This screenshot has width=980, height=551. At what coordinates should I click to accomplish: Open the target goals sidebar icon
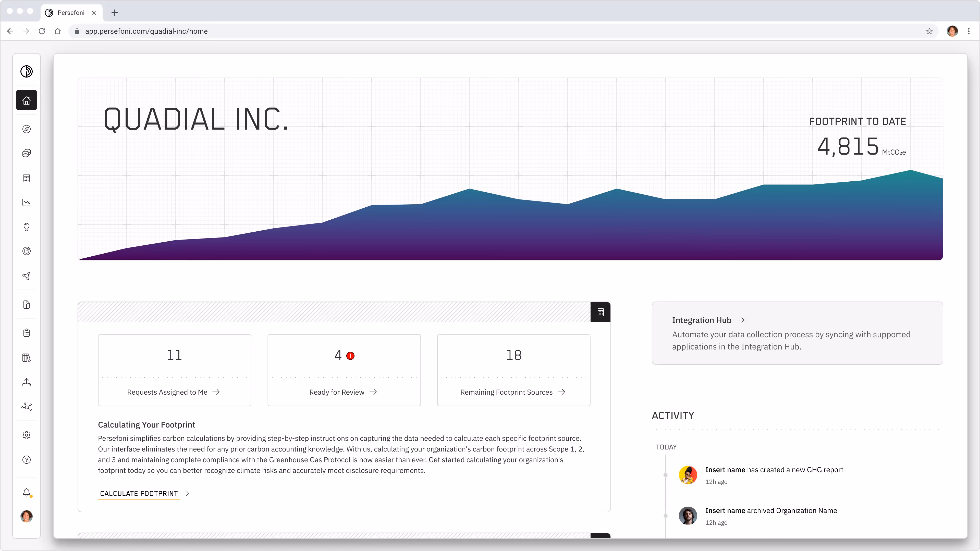tap(26, 251)
